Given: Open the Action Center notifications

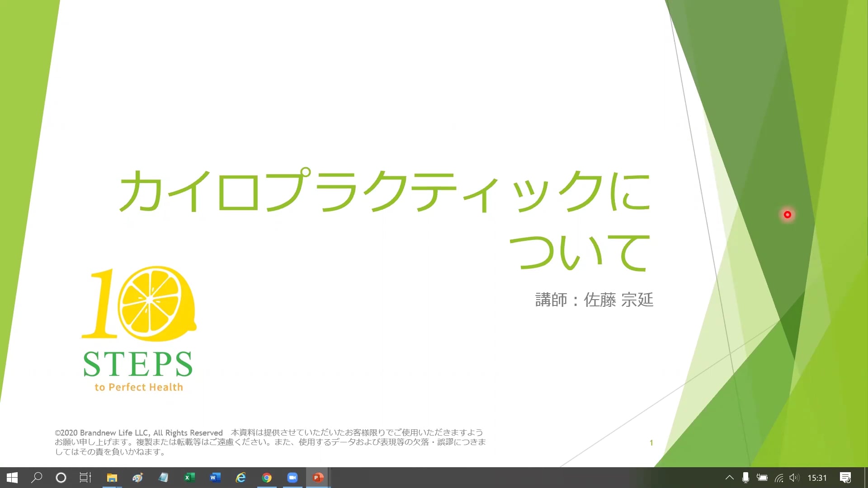Looking at the screenshot, I should tap(845, 478).
